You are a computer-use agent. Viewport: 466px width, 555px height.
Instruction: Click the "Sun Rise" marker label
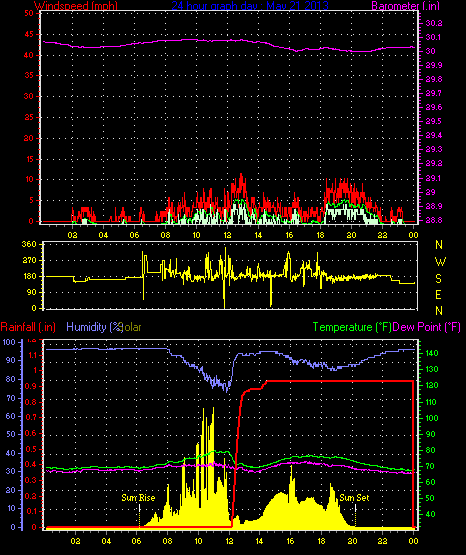(x=138, y=498)
